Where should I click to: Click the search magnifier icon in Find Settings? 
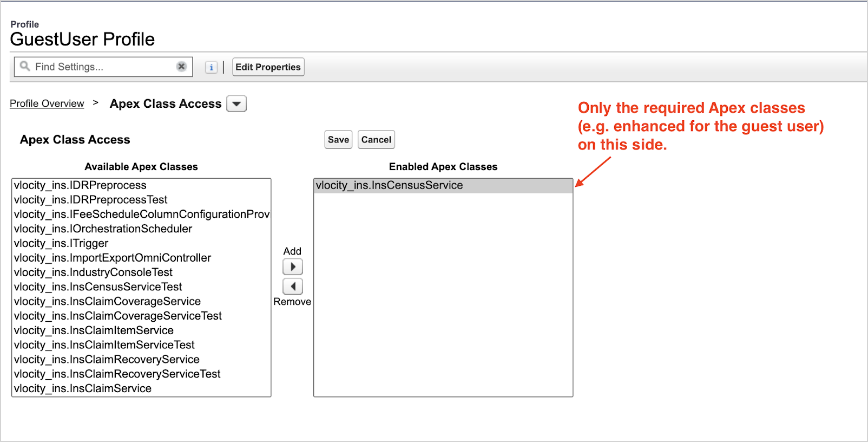coord(25,66)
